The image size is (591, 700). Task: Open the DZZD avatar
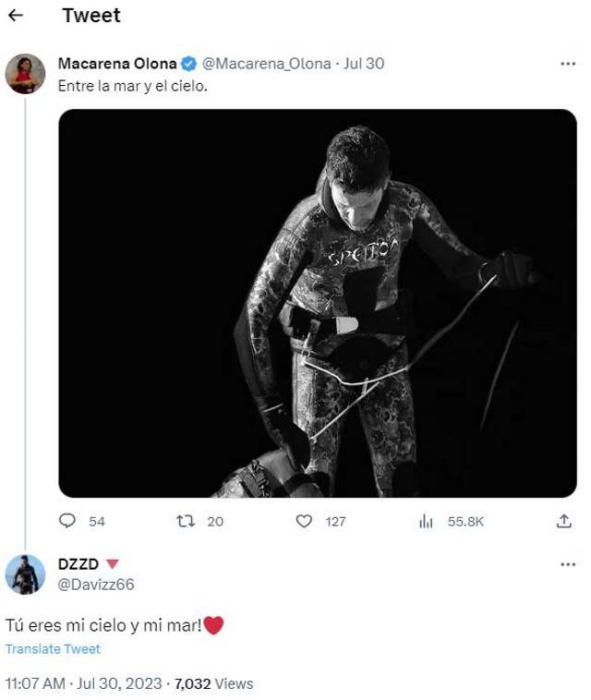25,574
